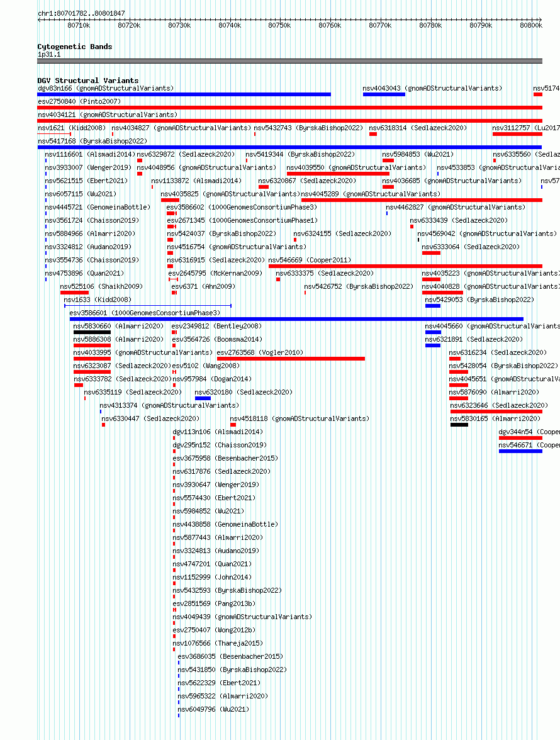Click the blue bar under nsv6320180
The height and width of the screenshot is (740, 560).
[x=203, y=398]
